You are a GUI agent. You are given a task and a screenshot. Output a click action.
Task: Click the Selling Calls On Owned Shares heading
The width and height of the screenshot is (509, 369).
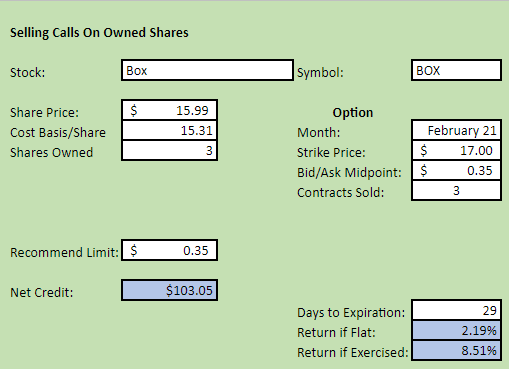pyautogui.click(x=99, y=33)
